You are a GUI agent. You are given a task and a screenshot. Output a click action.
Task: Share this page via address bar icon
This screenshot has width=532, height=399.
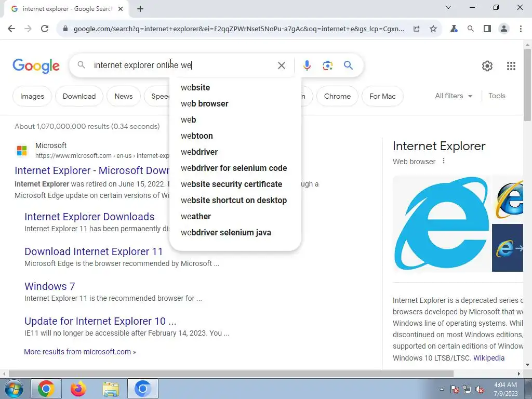coord(416,29)
